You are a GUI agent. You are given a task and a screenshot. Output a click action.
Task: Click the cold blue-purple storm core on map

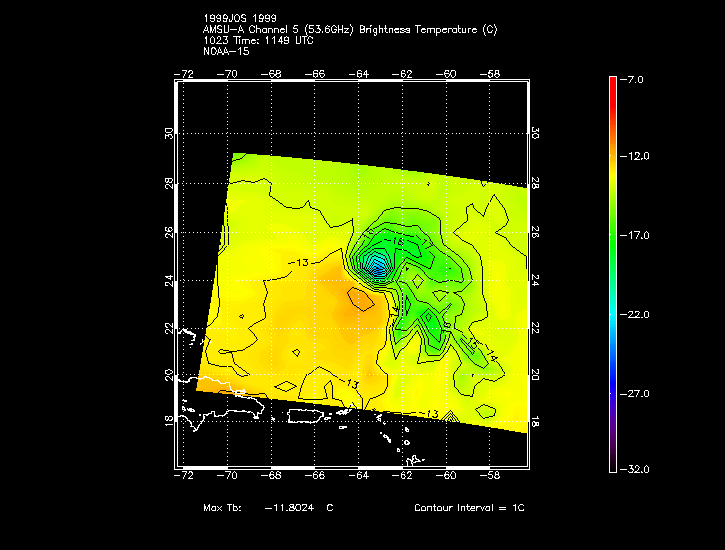377,268
